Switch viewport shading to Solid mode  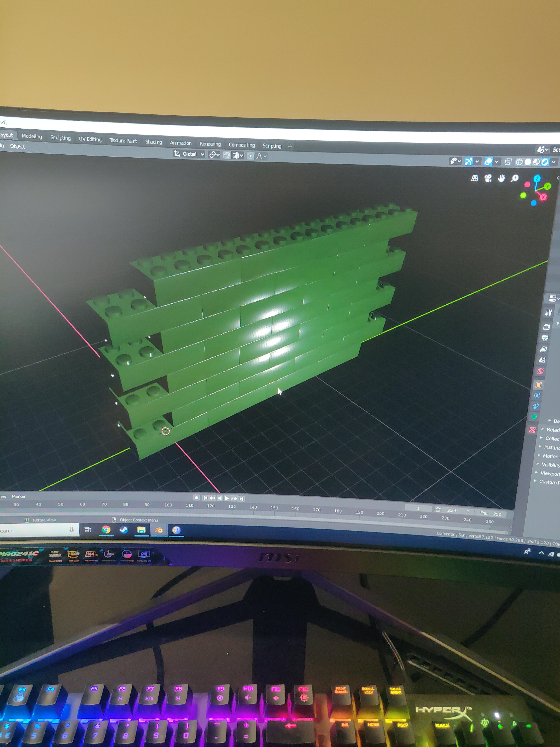coord(528,162)
